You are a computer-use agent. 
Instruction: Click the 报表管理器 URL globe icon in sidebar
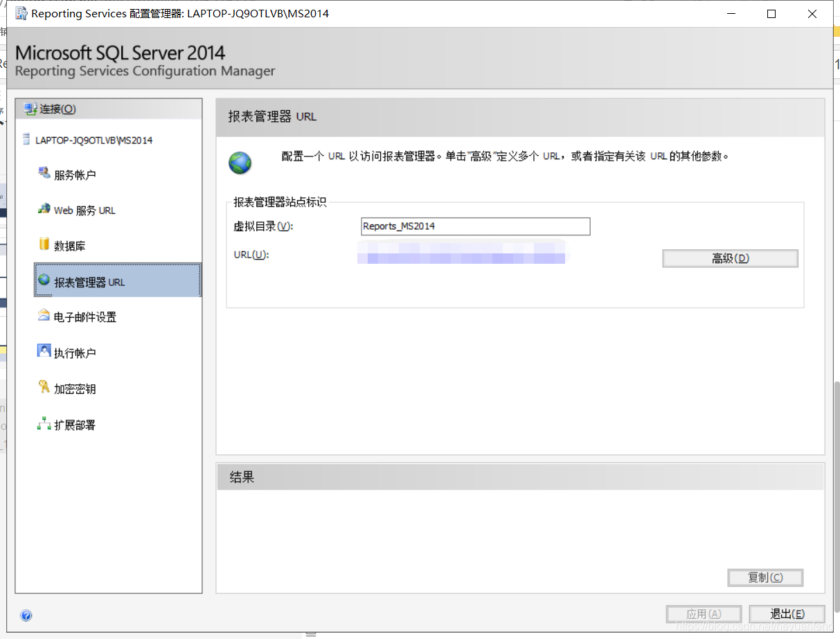(44, 280)
